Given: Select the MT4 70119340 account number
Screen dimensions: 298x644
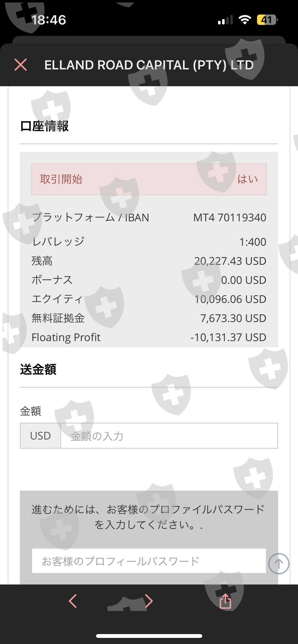Looking at the screenshot, I should pos(229,218).
